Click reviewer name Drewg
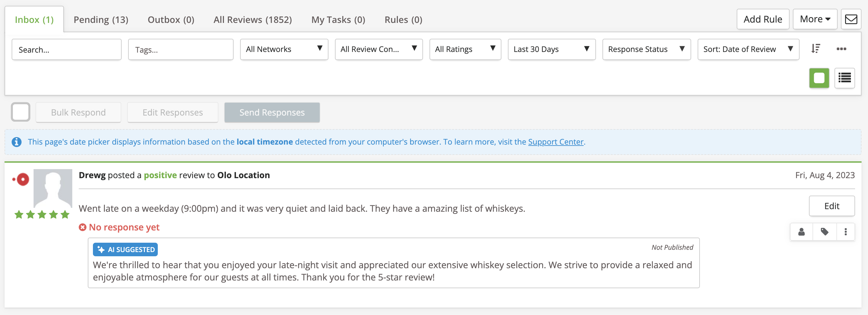 click(x=92, y=175)
